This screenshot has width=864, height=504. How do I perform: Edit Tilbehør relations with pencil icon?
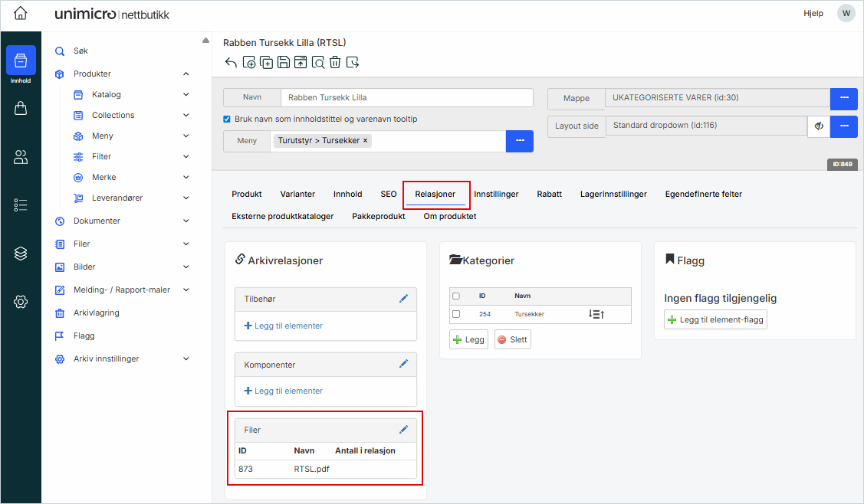pyautogui.click(x=404, y=299)
